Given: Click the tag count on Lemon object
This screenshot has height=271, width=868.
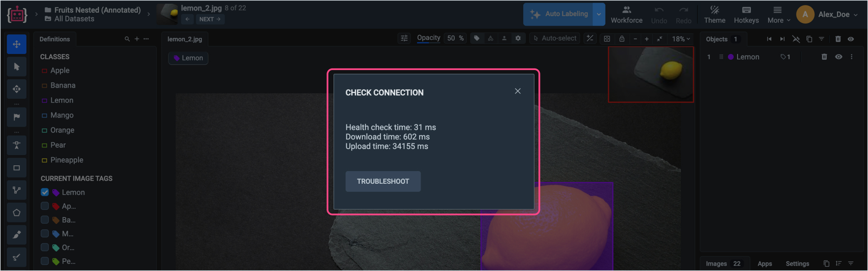Looking at the screenshot, I should coord(785,57).
